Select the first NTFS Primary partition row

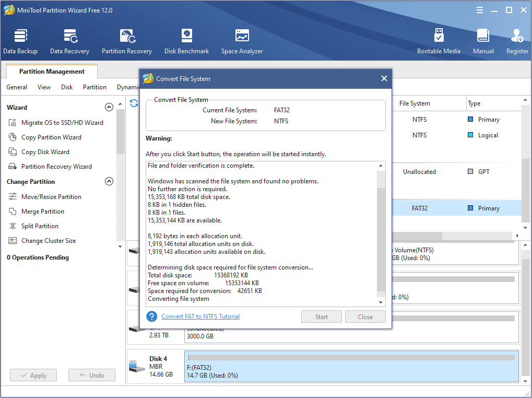456,120
